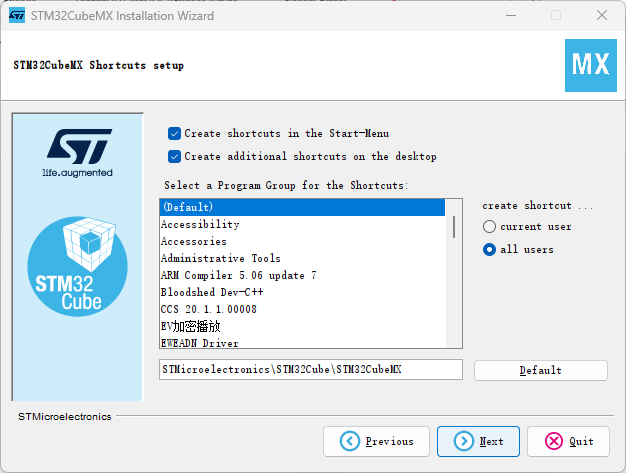Select Accessories program group
The image size is (626, 473).
pyautogui.click(x=303, y=241)
